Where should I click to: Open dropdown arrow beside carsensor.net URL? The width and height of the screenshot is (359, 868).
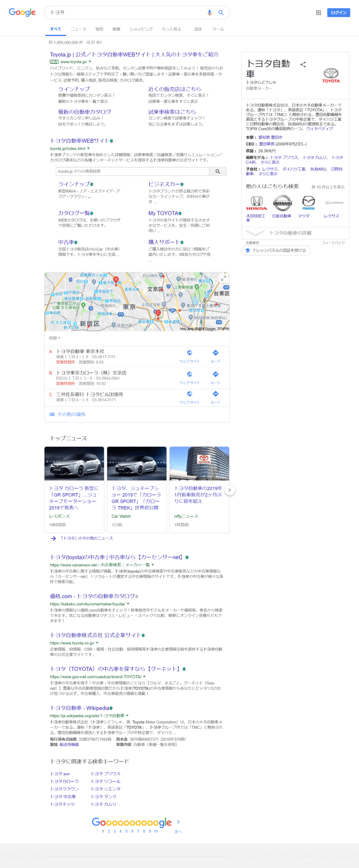click(x=154, y=565)
